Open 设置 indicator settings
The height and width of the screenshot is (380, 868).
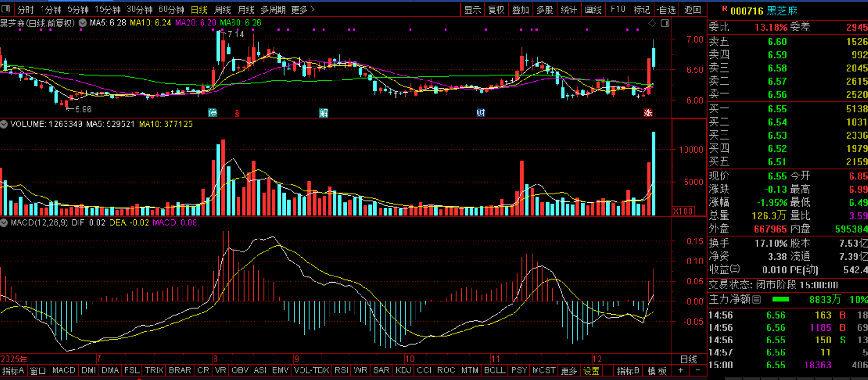[x=591, y=371]
